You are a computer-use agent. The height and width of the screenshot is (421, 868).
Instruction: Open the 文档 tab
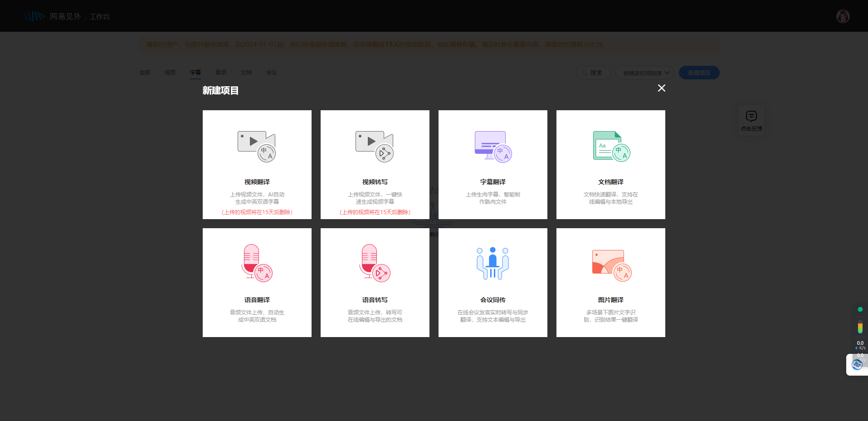[246, 73]
